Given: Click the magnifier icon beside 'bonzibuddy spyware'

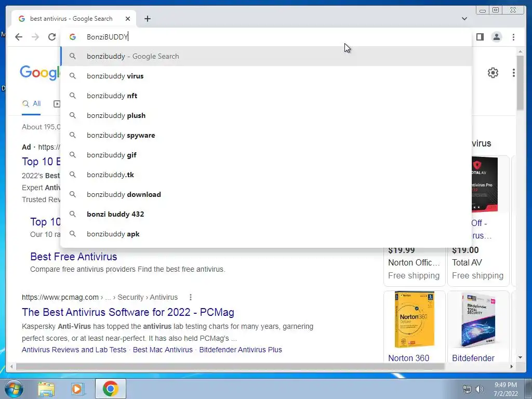Looking at the screenshot, I should (73, 135).
